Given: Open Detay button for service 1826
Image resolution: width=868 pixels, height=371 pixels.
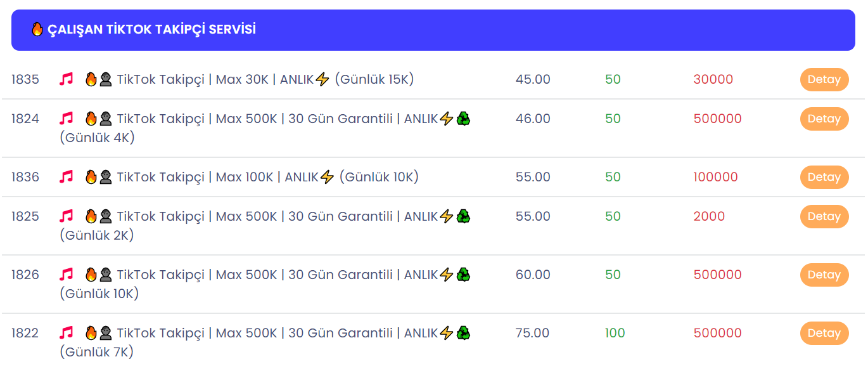Looking at the screenshot, I should tap(824, 275).
